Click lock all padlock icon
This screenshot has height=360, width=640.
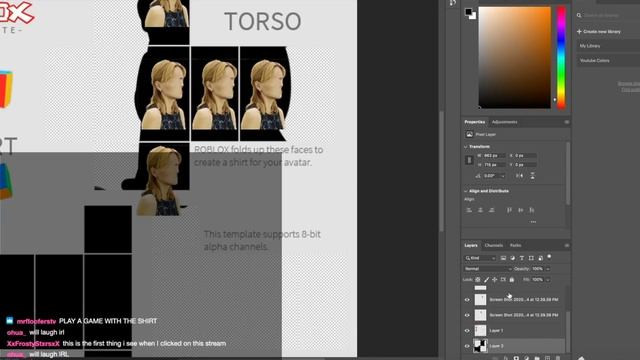pos(512,280)
